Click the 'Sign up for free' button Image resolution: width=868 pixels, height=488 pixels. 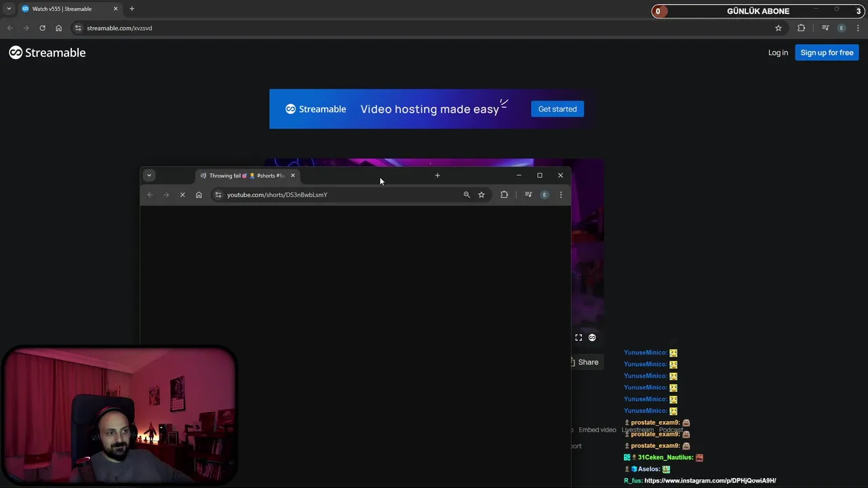tap(827, 53)
